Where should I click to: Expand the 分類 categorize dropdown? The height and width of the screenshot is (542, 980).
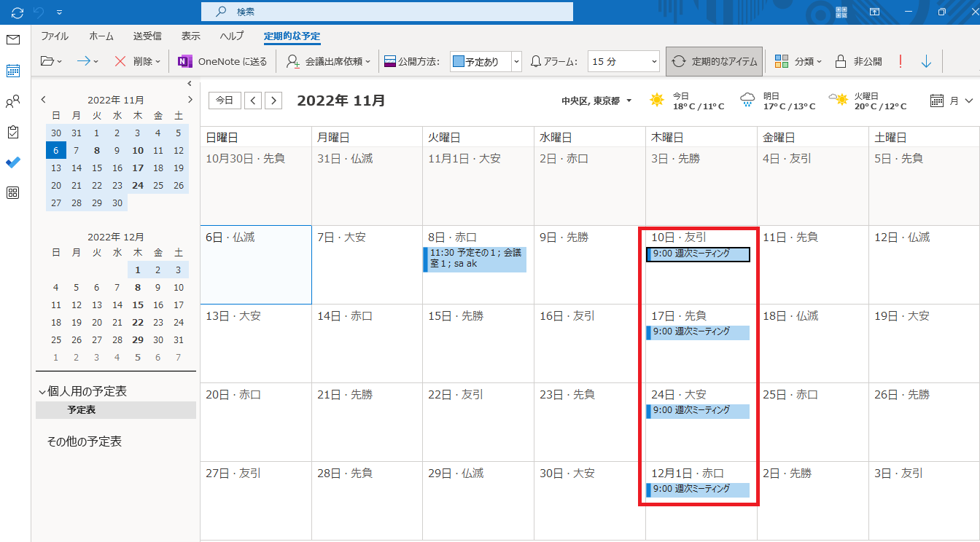coord(798,62)
